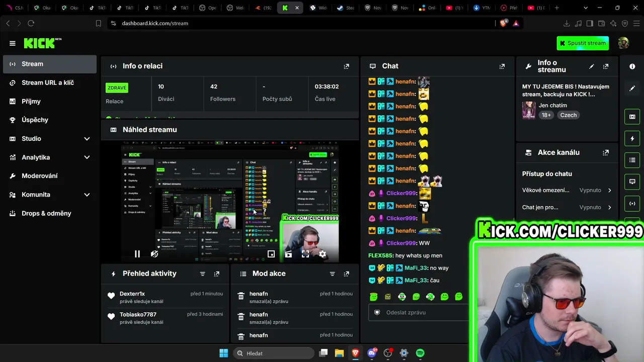The width and height of the screenshot is (644, 362).
Task: Open browser downloads icon
Action: pos(567,24)
